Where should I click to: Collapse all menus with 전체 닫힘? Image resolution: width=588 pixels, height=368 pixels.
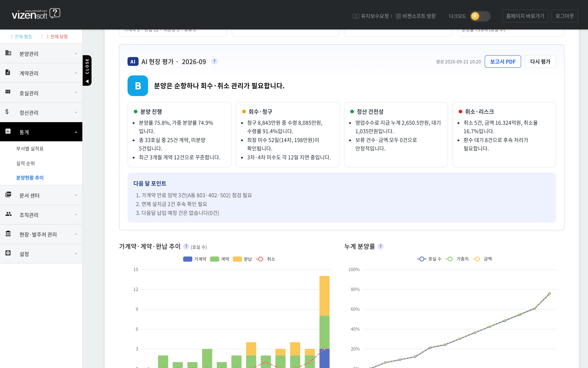click(57, 36)
